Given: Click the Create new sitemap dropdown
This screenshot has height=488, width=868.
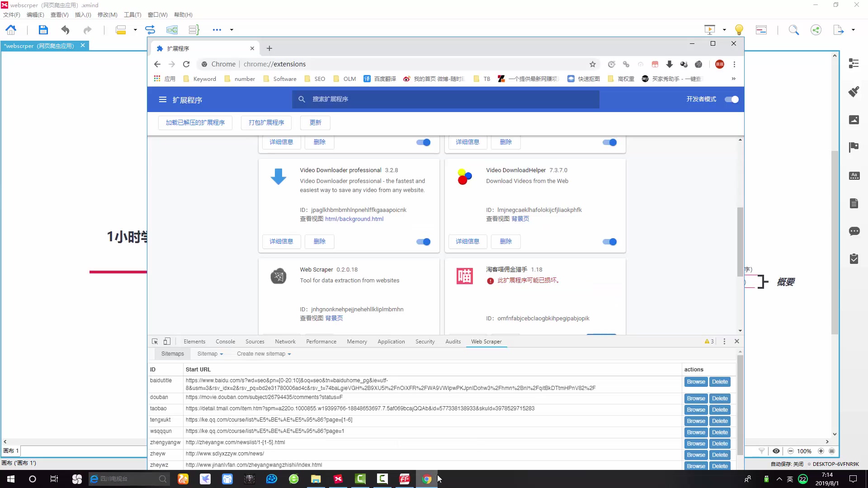Looking at the screenshot, I should [x=264, y=354].
